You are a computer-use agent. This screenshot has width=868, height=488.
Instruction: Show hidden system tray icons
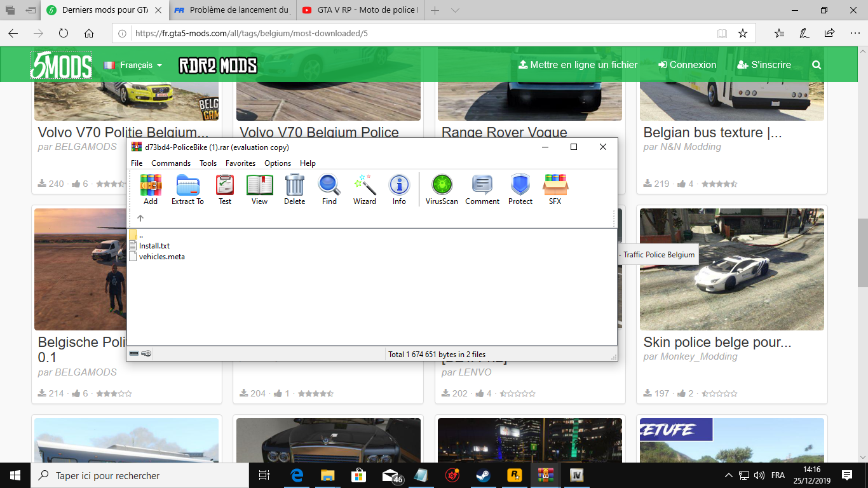pos(728,475)
